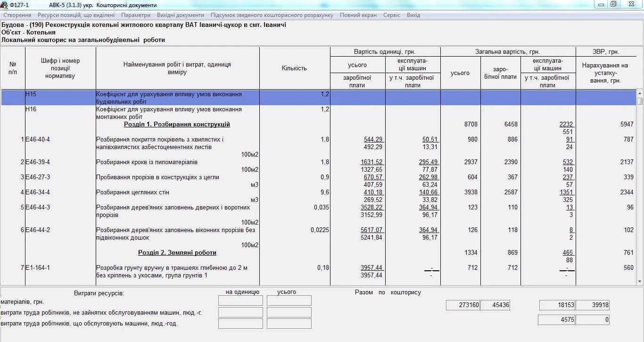Image resolution: width=644 pixels, height=342 pixels.
Task: Click quantity 0,035 in E46-44-3 row
Action: (x=322, y=208)
